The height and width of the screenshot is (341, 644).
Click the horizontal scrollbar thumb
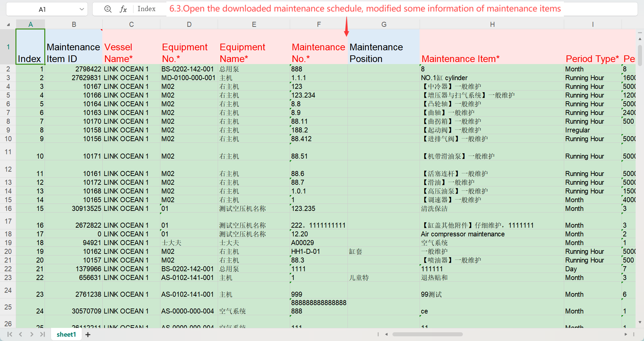click(427, 334)
